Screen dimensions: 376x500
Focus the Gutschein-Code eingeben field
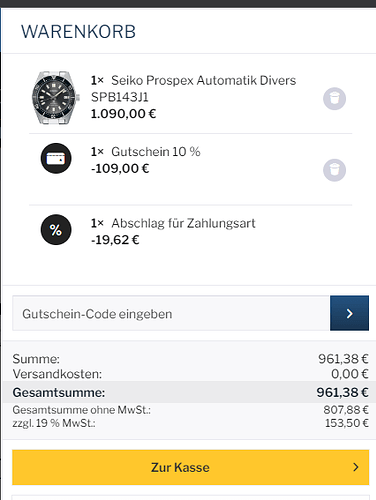pyautogui.click(x=171, y=313)
